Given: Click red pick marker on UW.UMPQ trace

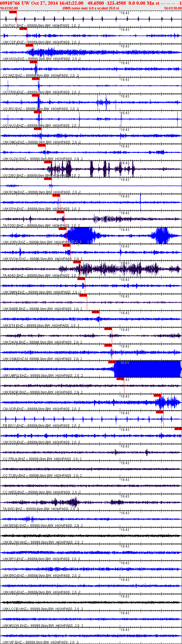Looking at the screenshot, I should click(x=112, y=362).
